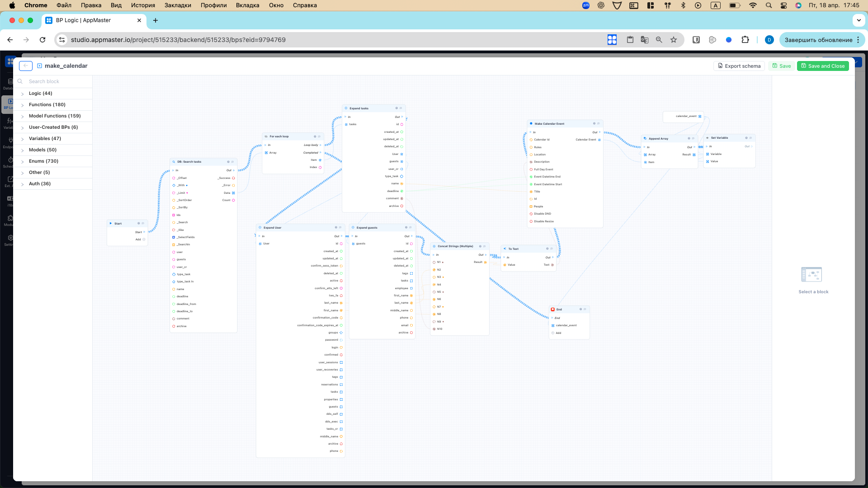Click the For each loop block icon

point(266,136)
